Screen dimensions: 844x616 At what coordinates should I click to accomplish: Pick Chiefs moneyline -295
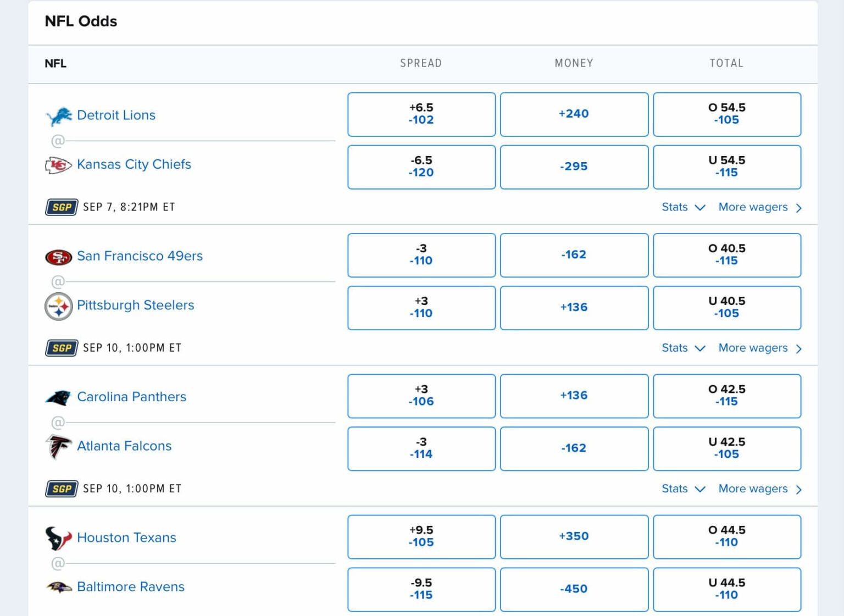coord(574,167)
